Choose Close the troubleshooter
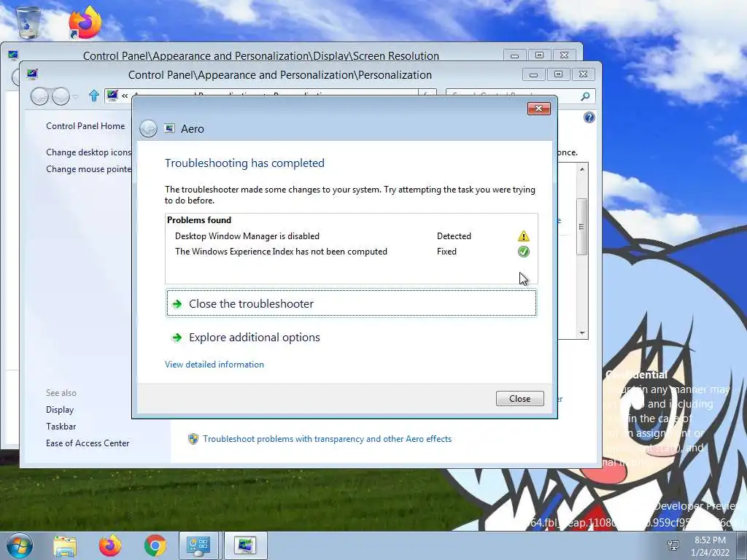The width and height of the screenshot is (747, 560). point(352,303)
